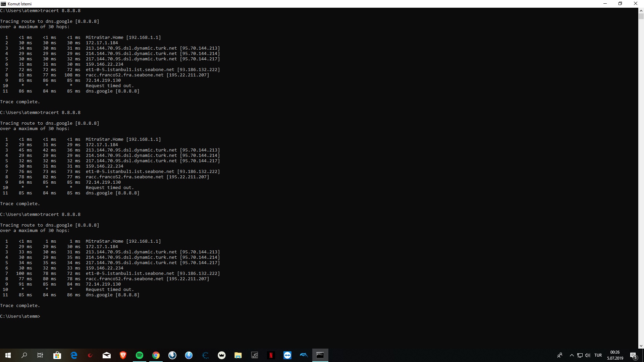Open the Action Center notifications icon
This screenshot has width=644, height=362.
(633, 355)
